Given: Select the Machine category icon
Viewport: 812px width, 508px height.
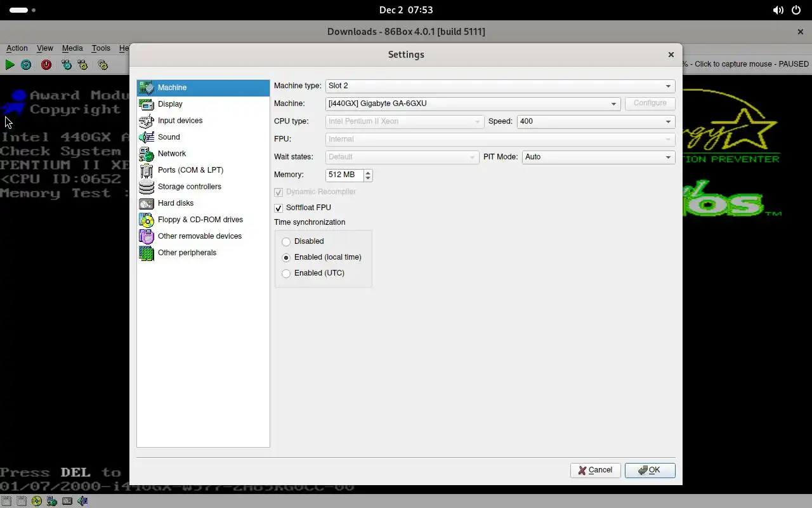Looking at the screenshot, I should click(x=147, y=88).
